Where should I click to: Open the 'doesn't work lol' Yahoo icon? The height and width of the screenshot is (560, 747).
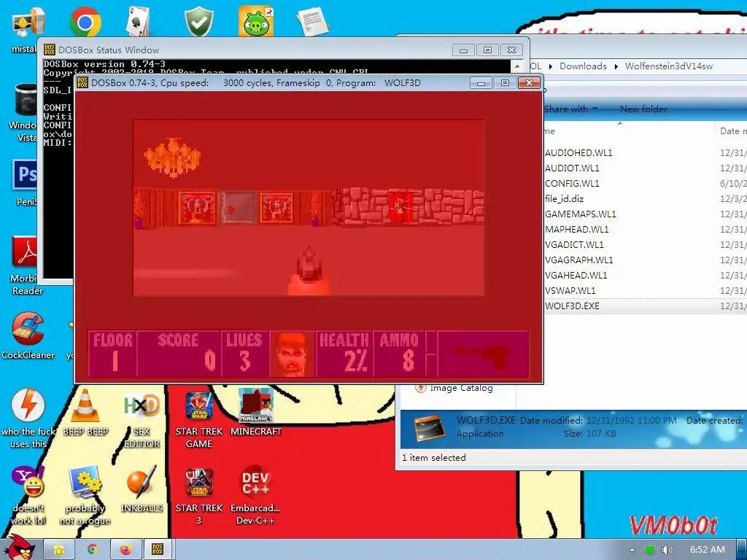[28, 495]
